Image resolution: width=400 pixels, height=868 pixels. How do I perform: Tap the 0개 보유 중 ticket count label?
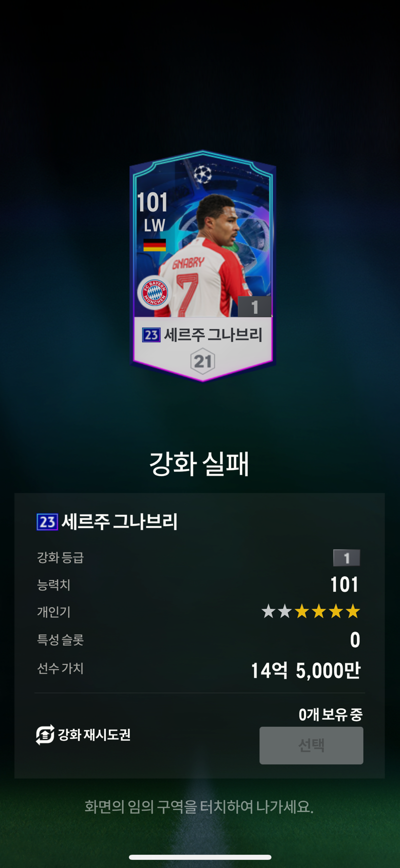(x=330, y=714)
